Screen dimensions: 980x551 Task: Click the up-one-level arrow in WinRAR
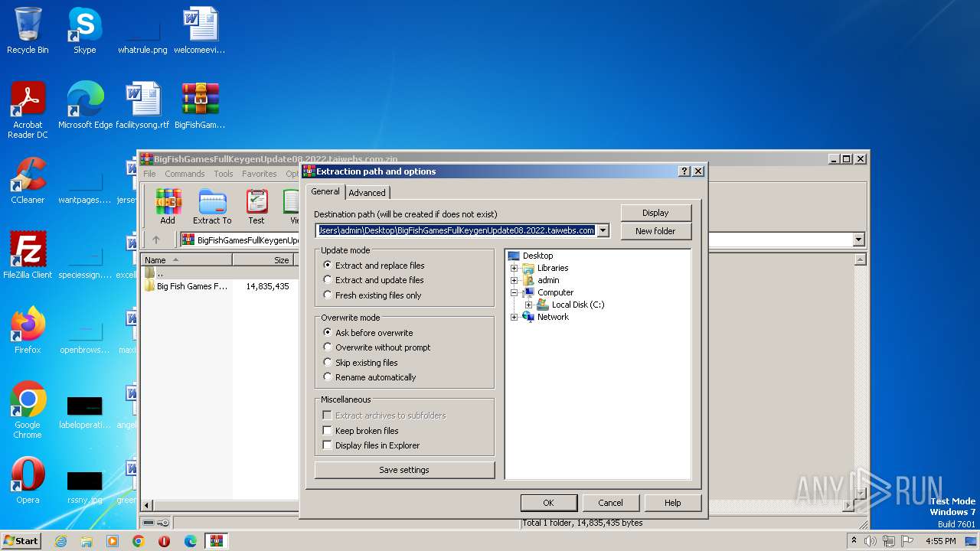click(156, 240)
